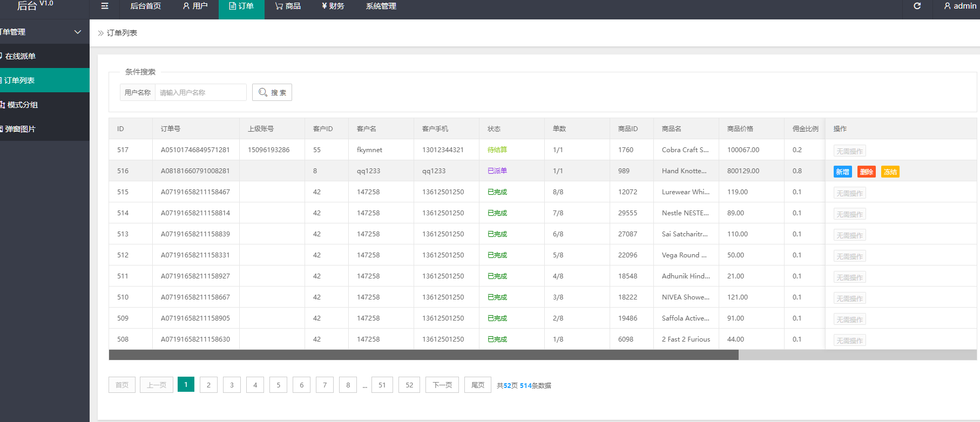This screenshot has height=422, width=980.
Task: Open 弹窗图片 in the sidebar
Action: (21, 129)
